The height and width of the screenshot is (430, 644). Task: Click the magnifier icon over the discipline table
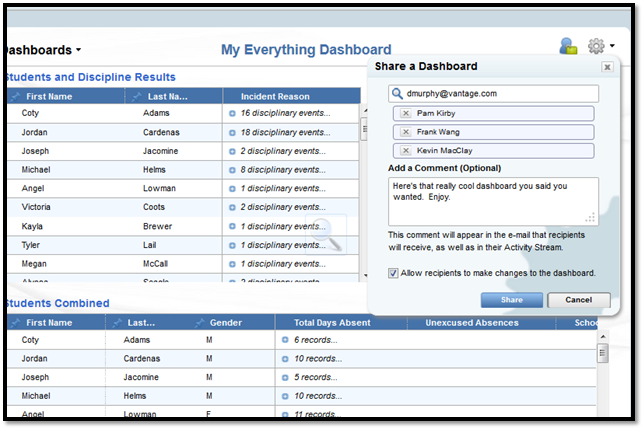pyautogui.click(x=326, y=235)
